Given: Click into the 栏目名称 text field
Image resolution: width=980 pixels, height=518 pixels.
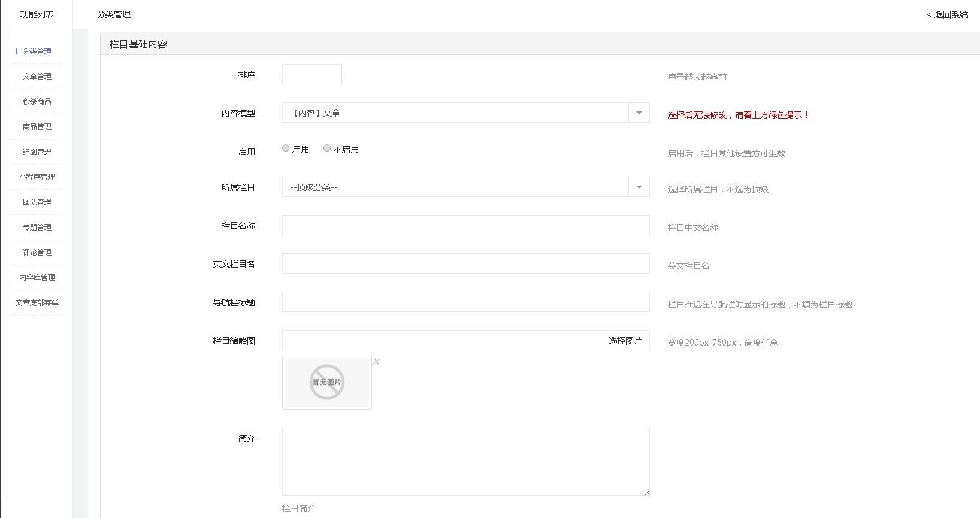Looking at the screenshot, I should click(x=465, y=225).
